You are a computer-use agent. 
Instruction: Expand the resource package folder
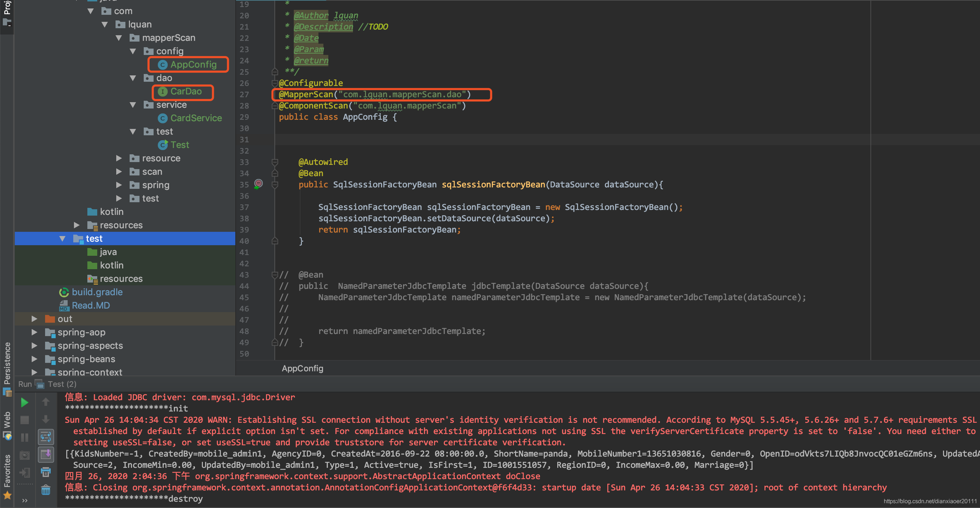[119, 158]
